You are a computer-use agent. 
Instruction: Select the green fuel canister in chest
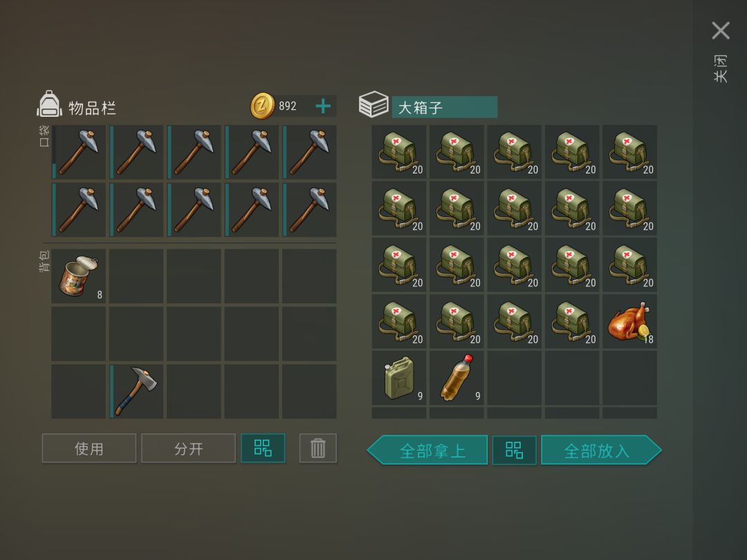(399, 378)
